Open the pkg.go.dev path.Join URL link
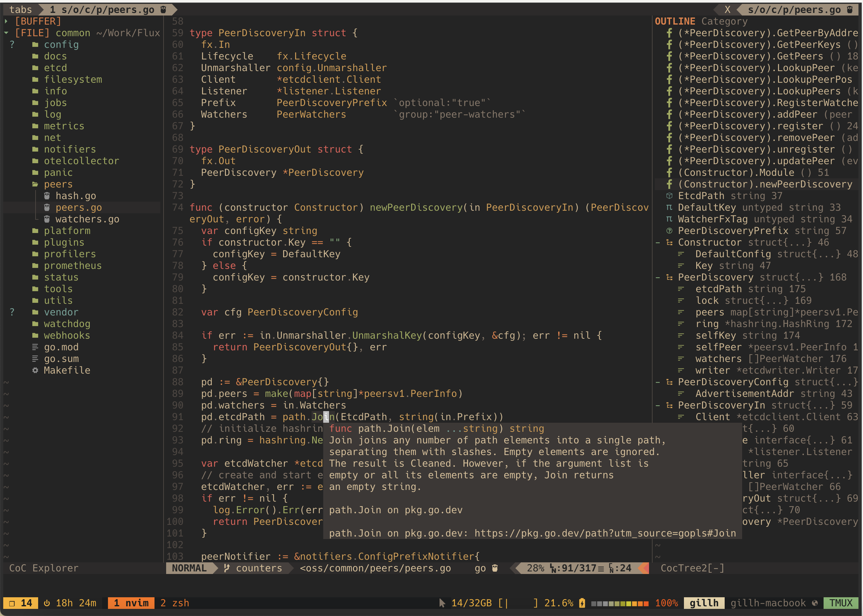 coord(605,533)
